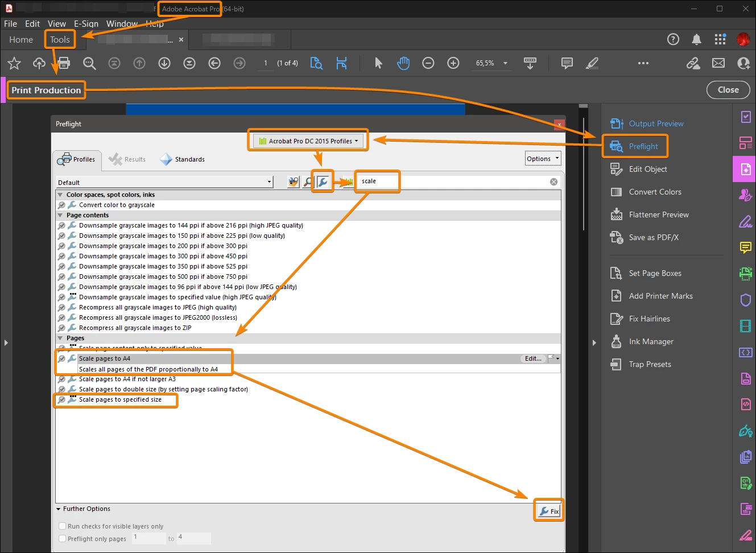The width and height of the screenshot is (756, 553).
Task: Open Preflight tool in side panel
Action: [634, 146]
